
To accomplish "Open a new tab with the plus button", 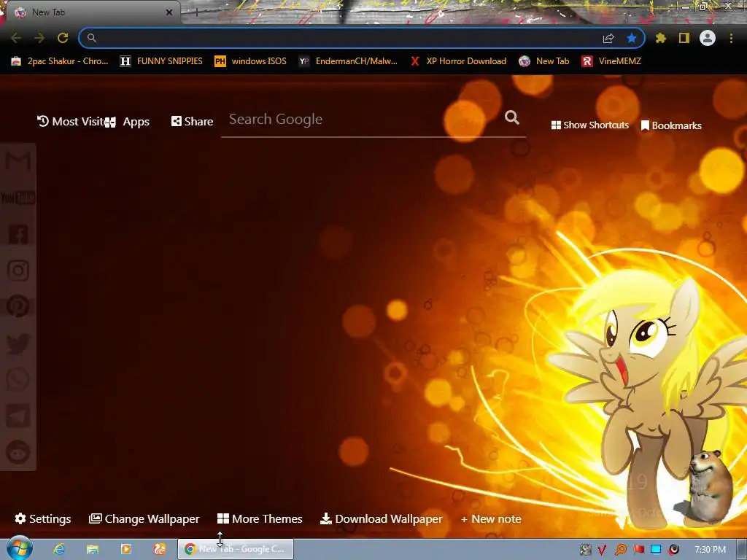I will [196, 12].
